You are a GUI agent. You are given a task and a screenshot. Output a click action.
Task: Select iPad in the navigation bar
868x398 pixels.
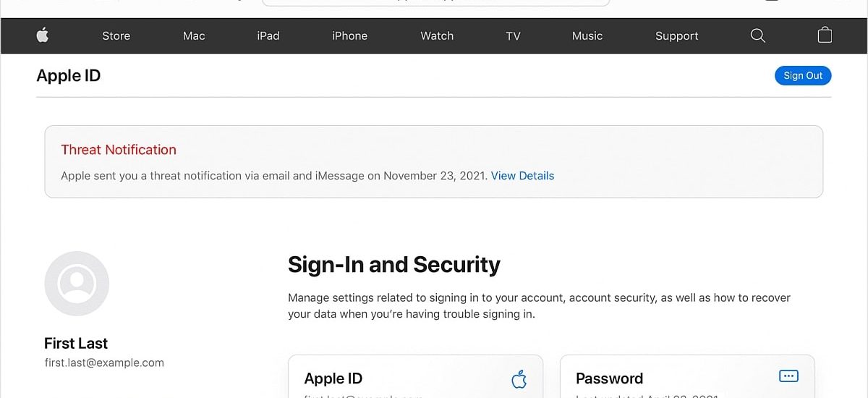point(268,35)
